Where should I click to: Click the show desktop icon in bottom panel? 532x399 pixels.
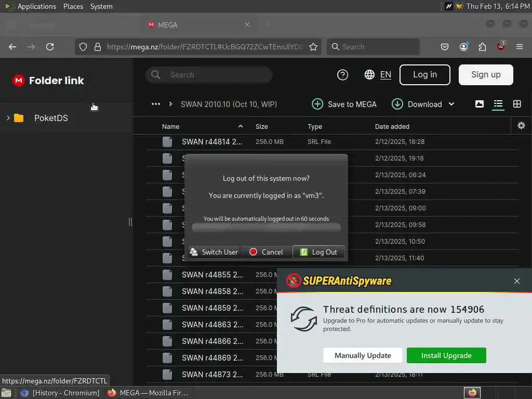pos(6,393)
